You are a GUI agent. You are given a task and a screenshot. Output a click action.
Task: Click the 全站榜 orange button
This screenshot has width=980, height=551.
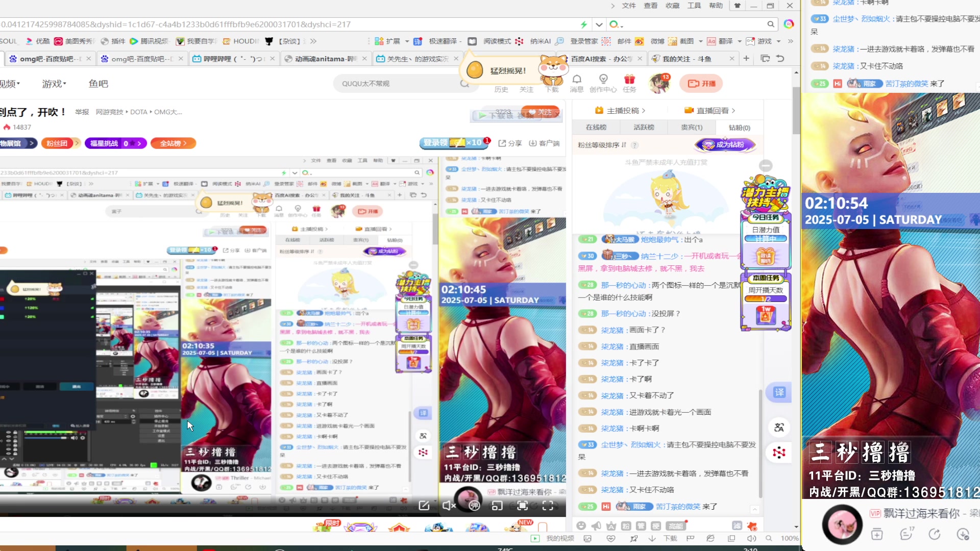173,143
